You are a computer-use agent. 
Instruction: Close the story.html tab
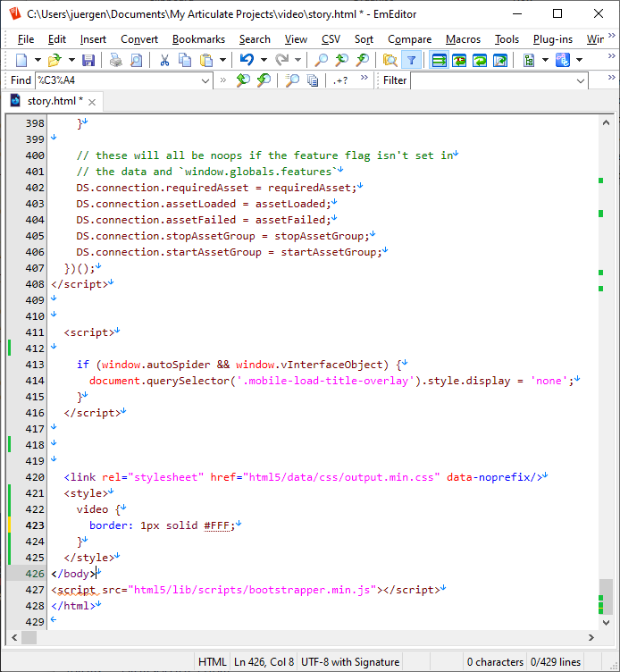point(92,102)
